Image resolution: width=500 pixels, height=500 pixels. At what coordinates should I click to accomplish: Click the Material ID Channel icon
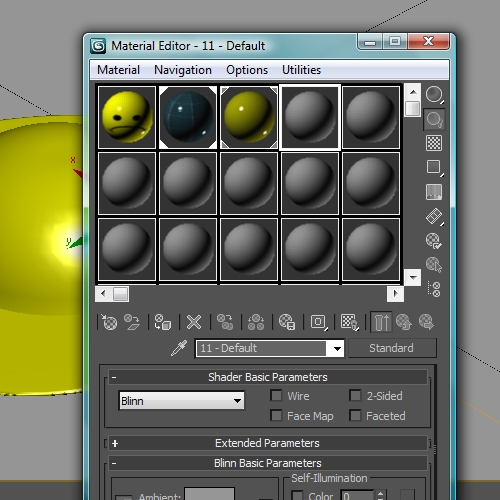pyautogui.click(x=319, y=322)
